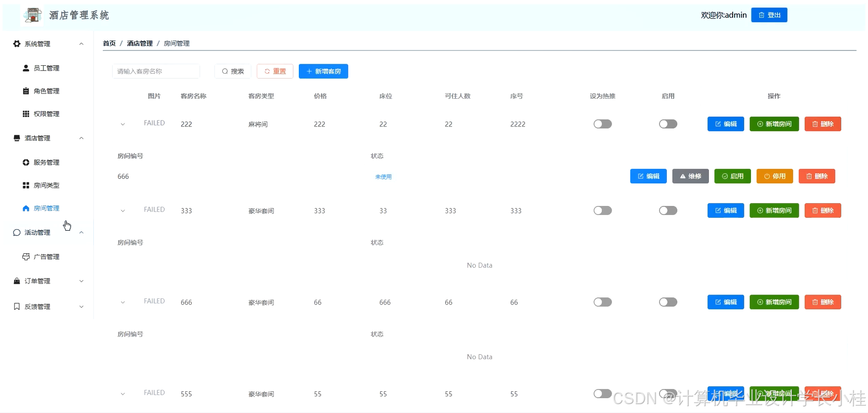This screenshot has width=868, height=413.
Task: Click 编辑 button for room 222
Action: coord(726,124)
